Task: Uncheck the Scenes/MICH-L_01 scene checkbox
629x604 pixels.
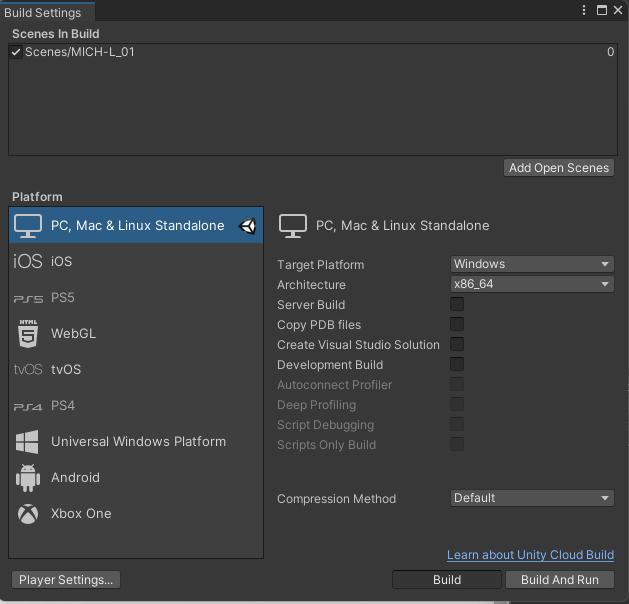Action: click(x=16, y=52)
